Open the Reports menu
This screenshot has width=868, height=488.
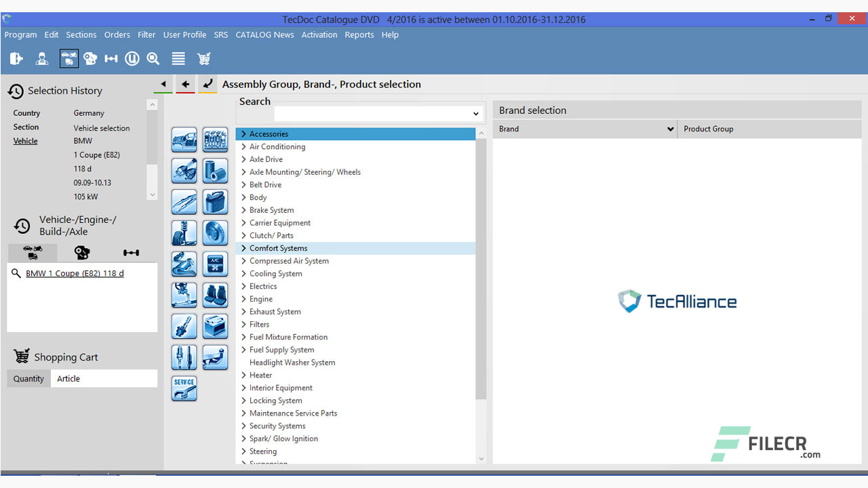(359, 35)
